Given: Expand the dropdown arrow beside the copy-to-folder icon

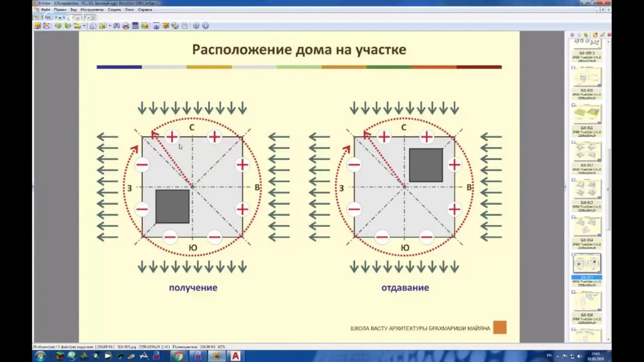Looking at the screenshot, I should coord(110,26).
